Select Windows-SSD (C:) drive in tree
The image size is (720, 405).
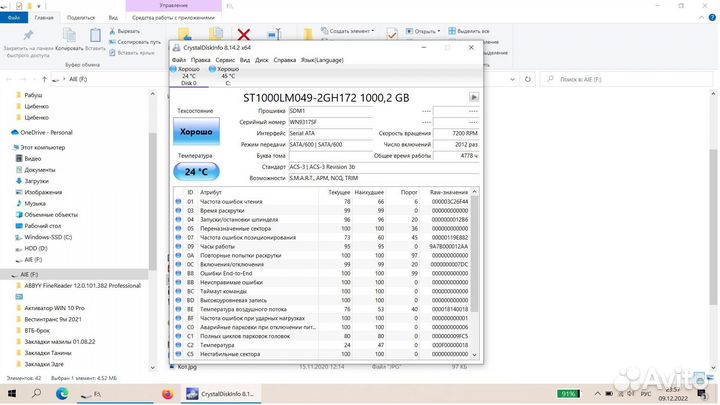pos(44,237)
